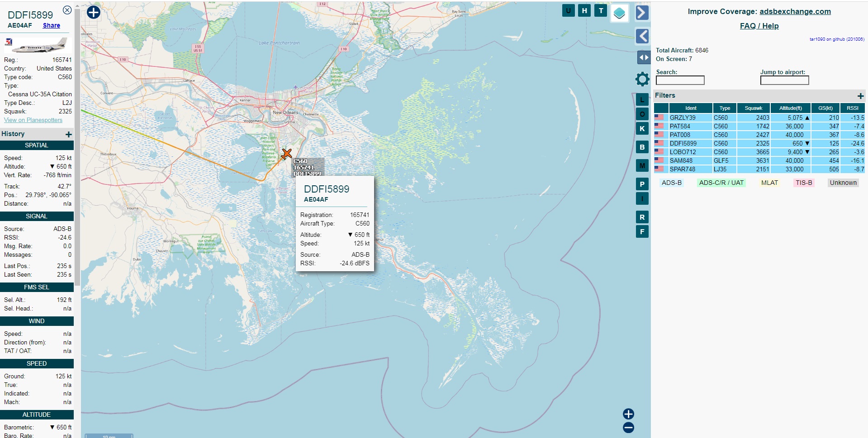Screen dimensions: 868x438
Task: Expand the History section
Action: click(69, 134)
